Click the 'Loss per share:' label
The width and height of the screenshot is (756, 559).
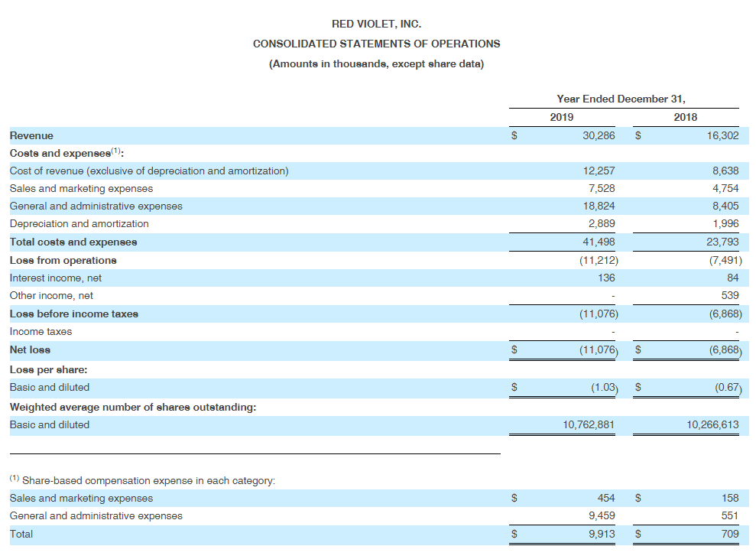click(x=48, y=370)
